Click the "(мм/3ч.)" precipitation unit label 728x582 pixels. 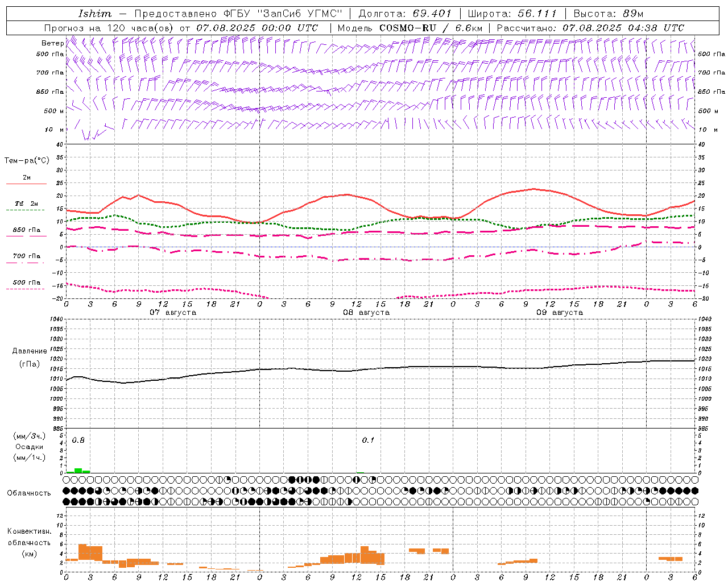(x=30, y=436)
